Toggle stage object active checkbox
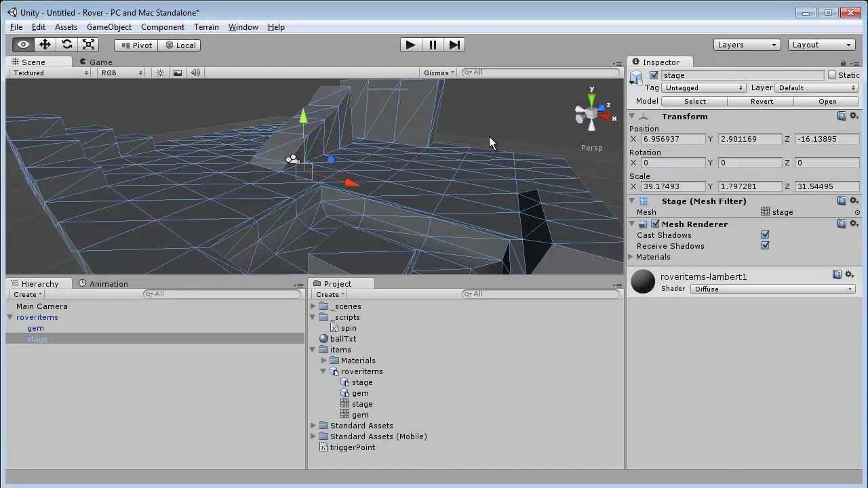This screenshot has height=488, width=868. point(654,75)
